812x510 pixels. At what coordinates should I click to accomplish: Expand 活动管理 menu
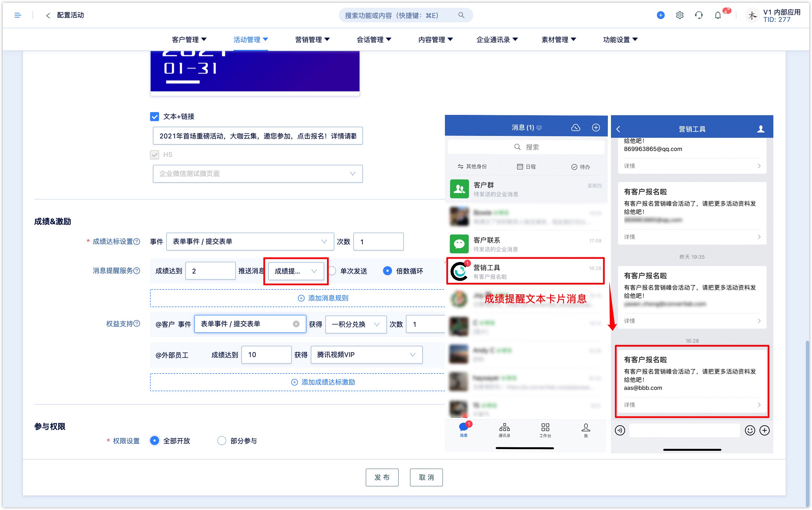(x=251, y=40)
